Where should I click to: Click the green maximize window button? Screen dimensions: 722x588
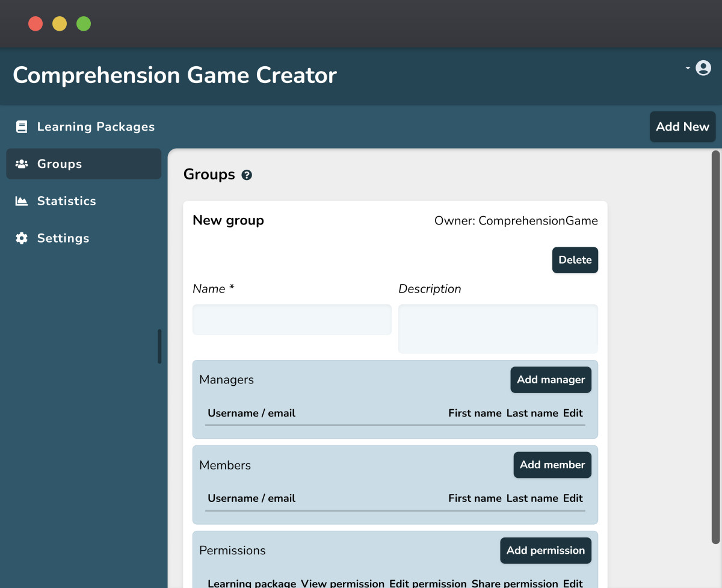84,24
